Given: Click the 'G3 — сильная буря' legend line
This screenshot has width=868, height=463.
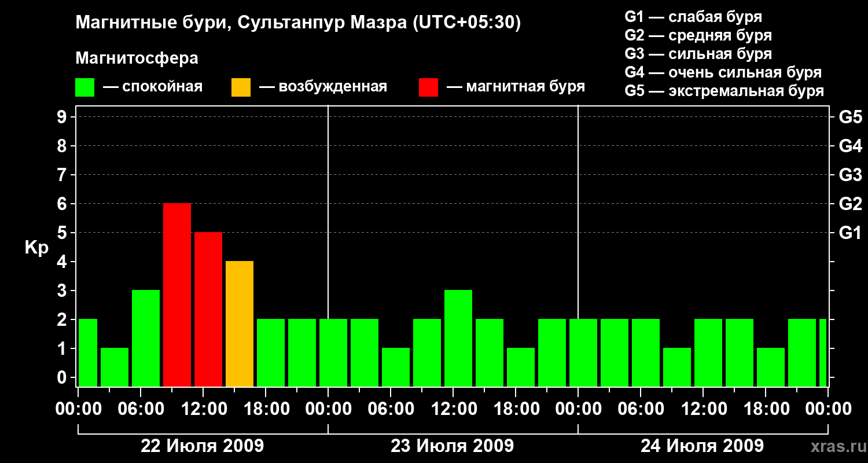Looking at the screenshot, I should [698, 54].
